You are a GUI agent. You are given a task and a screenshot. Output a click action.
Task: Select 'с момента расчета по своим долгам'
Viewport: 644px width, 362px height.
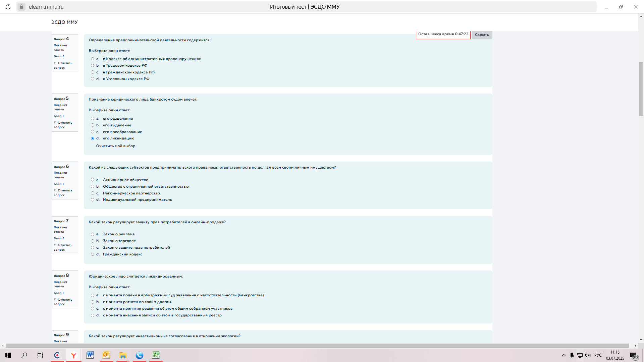[x=93, y=302]
